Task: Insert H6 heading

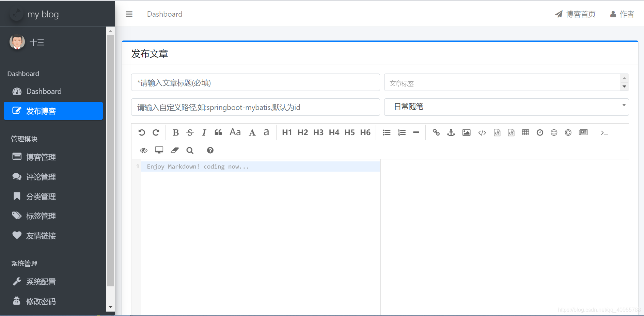Action: tap(365, 132)
